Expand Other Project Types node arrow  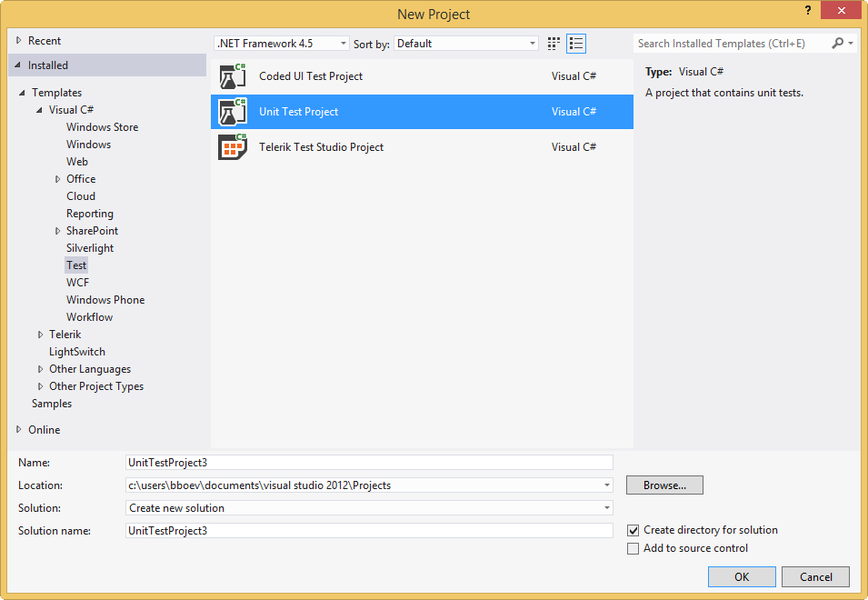tap(40, 386)
